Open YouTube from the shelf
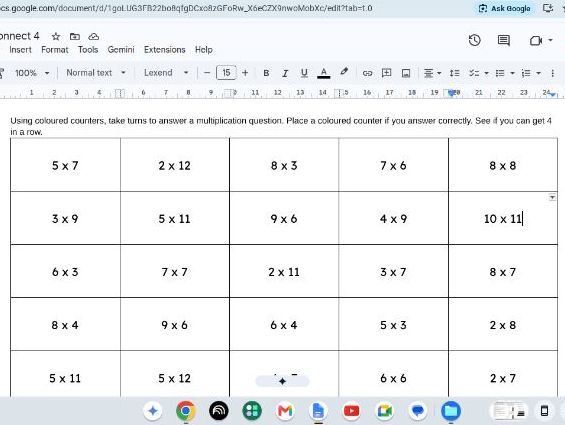This screenshot has height=425, width=565. pyautogui.click(x=351, y=411)
